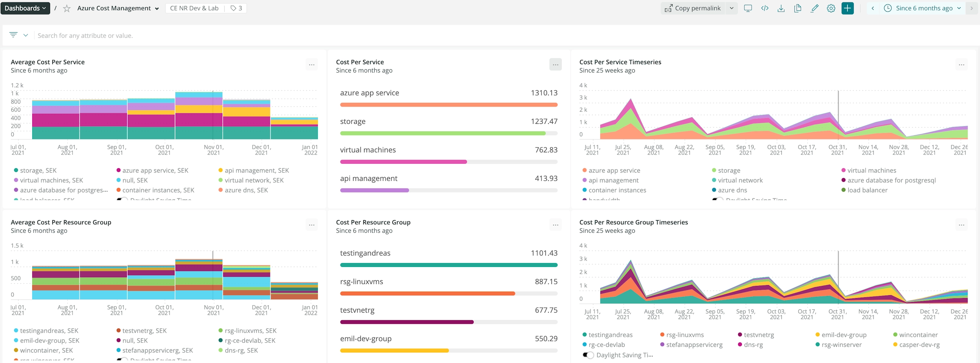Click the Copy permalink button
980x363 pixels.
click(693, 8)
